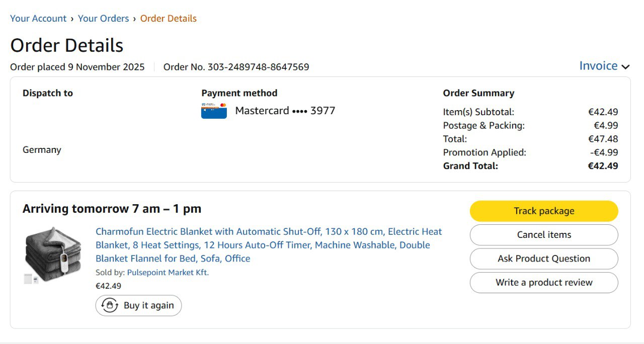644x344 pixels.
Task: Open the Charmofun Electric Blanket title link
Action: tap(269, 245)
